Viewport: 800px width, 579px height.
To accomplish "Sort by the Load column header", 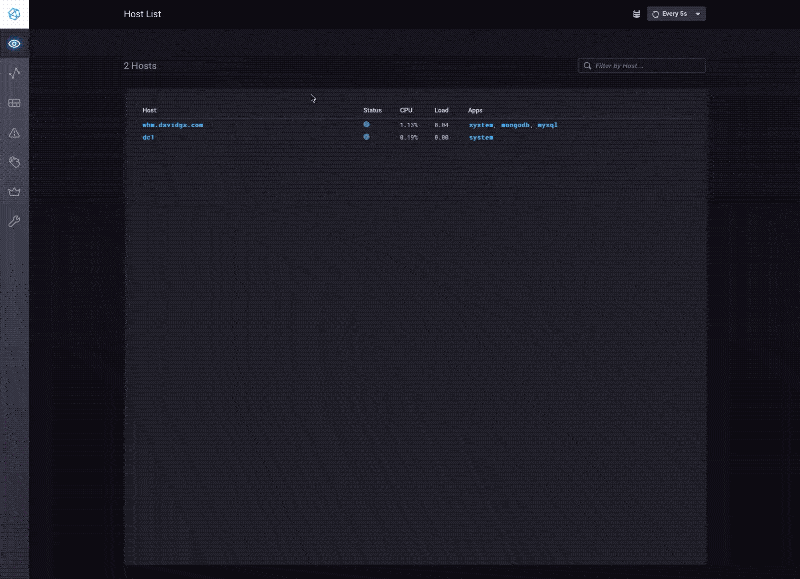I will 441,109.
